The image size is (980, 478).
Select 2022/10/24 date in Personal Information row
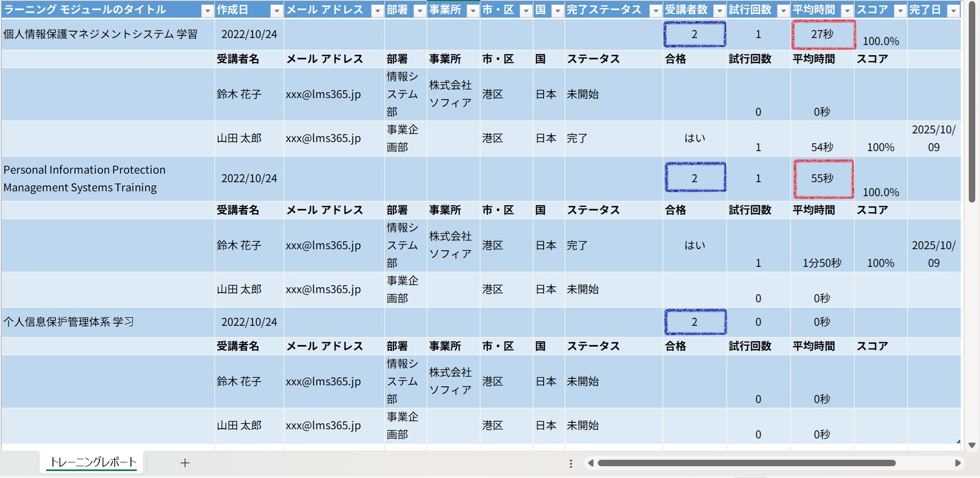[x=249, y=178]
